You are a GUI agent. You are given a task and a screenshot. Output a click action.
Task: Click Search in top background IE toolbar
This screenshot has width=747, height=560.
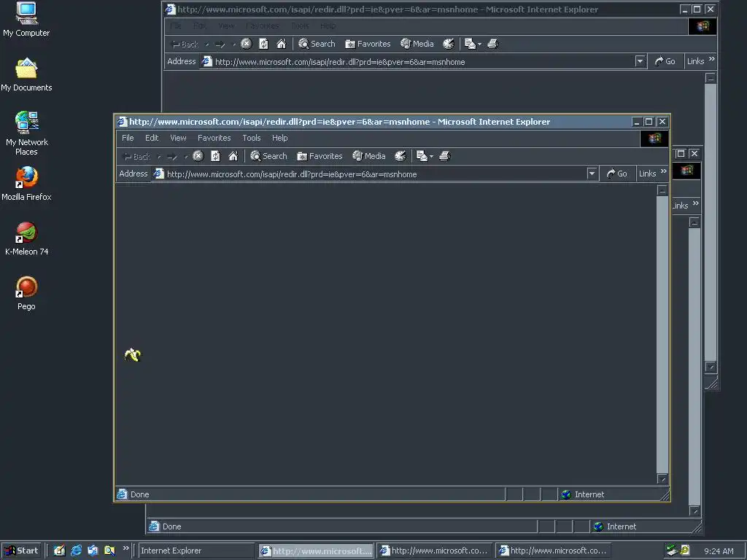click(317, 44)
